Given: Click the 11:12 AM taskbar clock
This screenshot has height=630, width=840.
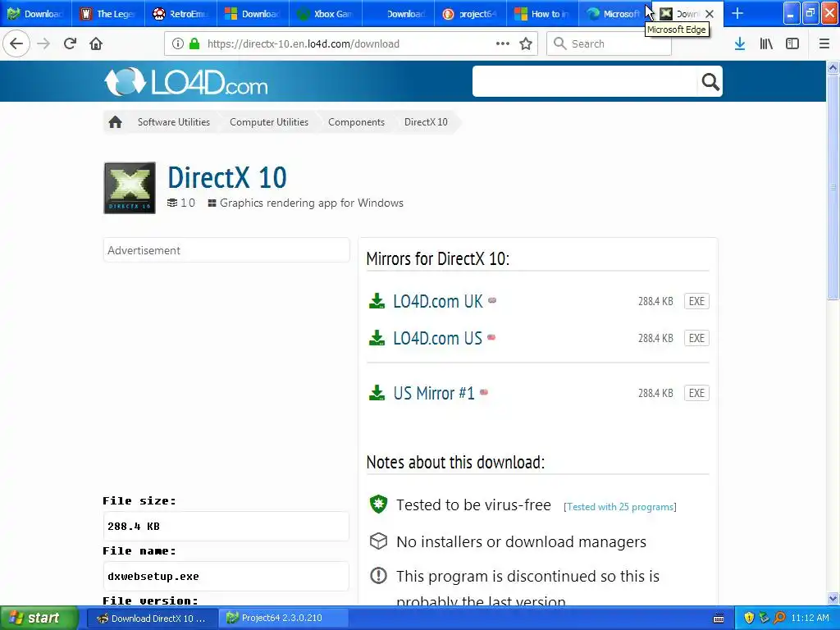Looking at the screenshot, I should click(810, 619).
